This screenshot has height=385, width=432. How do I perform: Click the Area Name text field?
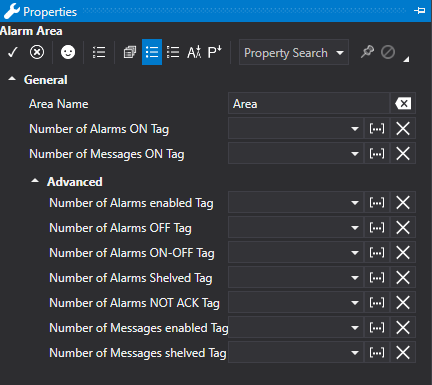coord(309,104)
